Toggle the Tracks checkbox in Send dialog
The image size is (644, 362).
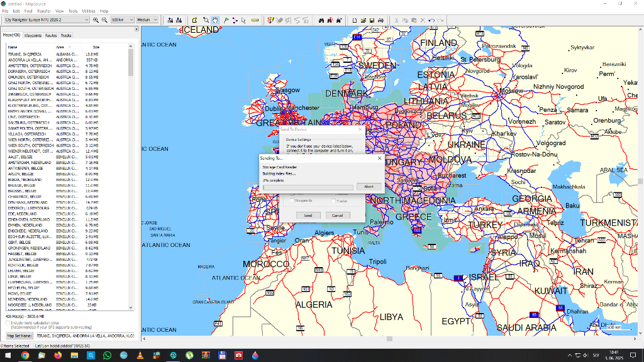[x=333, y=200]
